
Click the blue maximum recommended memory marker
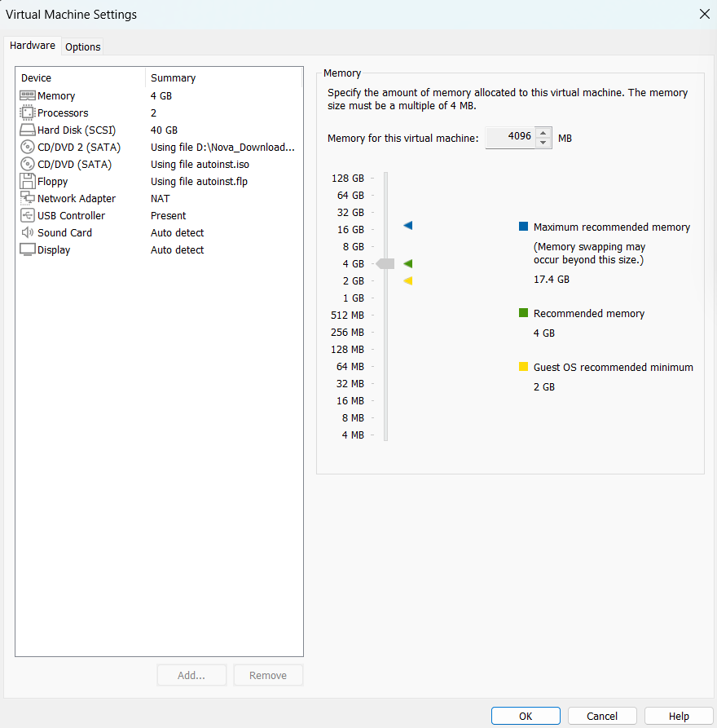[x=408, y=226]
